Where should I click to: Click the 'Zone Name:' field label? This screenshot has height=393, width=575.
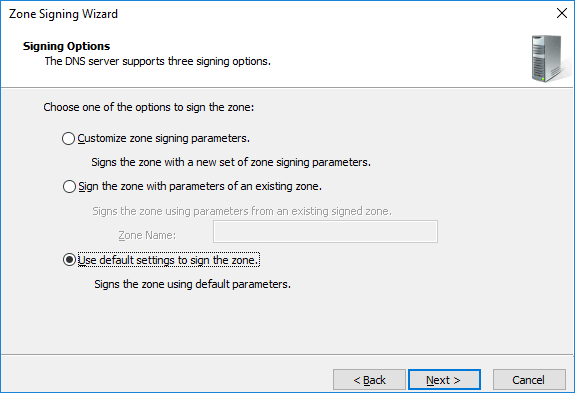coord(147,235)
